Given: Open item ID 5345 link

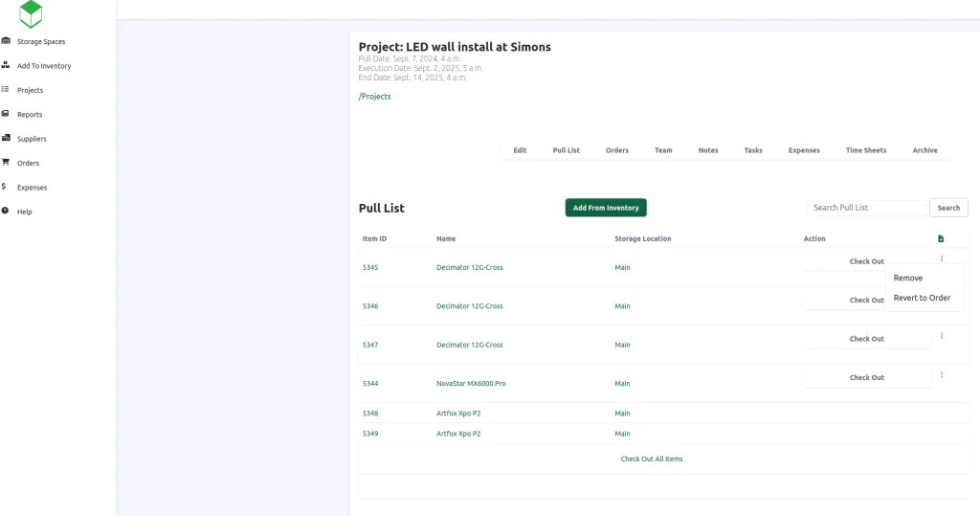Looking at the screenshot, I should (x=370, y=267).
